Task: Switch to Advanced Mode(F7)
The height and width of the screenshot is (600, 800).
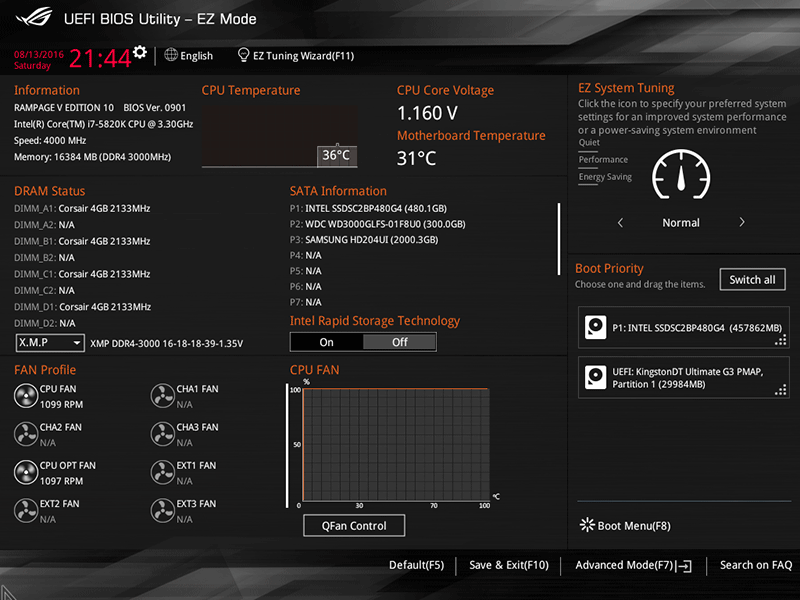Action: 632,565
